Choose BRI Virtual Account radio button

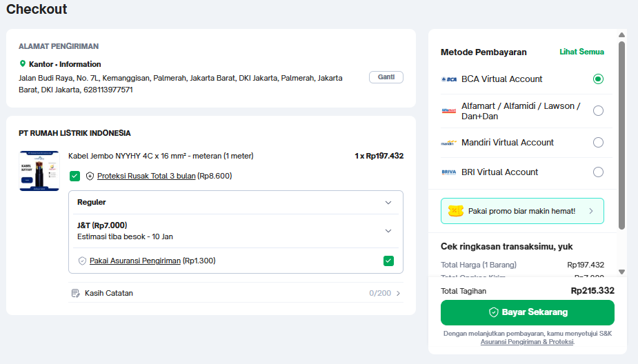point(598,172)
